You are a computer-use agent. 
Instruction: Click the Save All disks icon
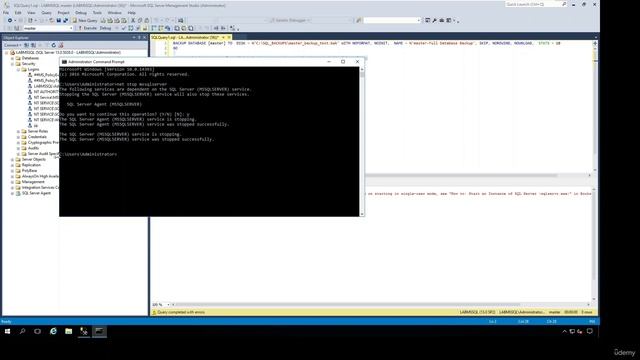click(65, 20)
